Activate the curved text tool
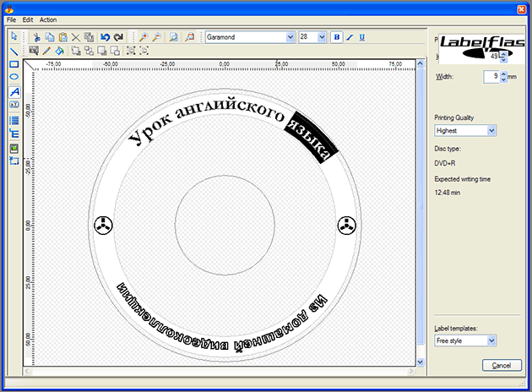The image size is (532, 392). 14,91
